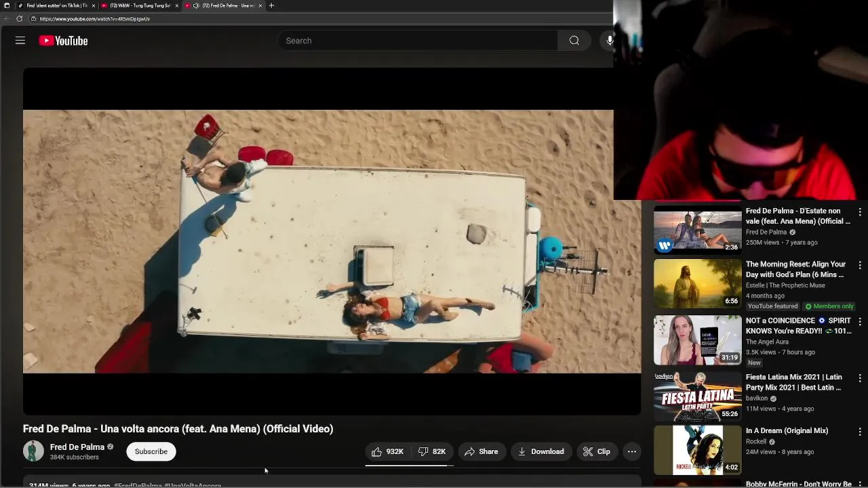Open title 'In A Dream (Original Mix)'

coord(787,430)
